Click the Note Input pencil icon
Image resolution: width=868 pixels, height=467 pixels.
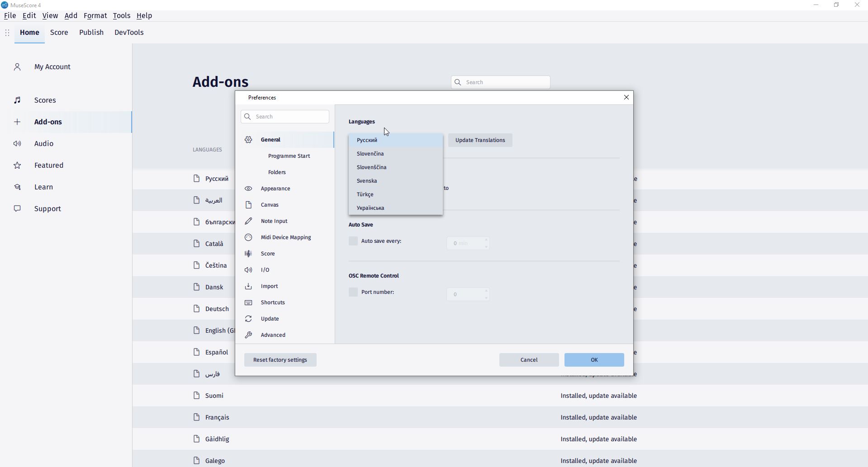click(248, 221)
